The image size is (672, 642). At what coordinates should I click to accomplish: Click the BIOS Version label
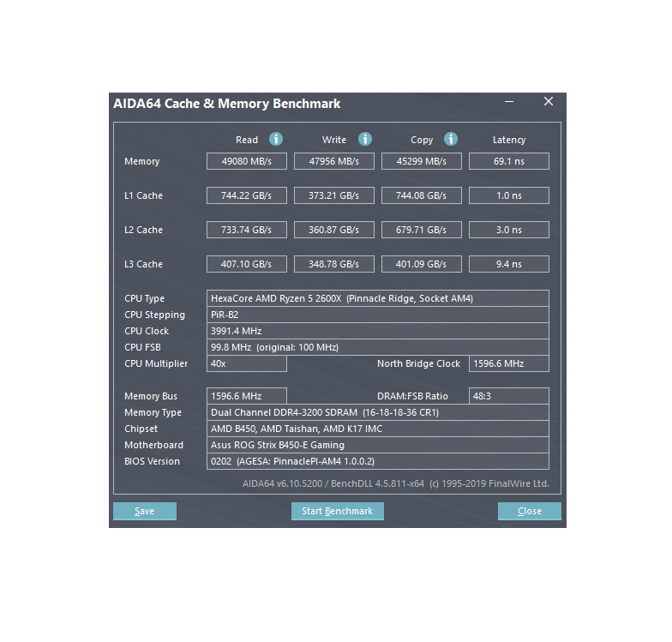(x=152, y=461)
